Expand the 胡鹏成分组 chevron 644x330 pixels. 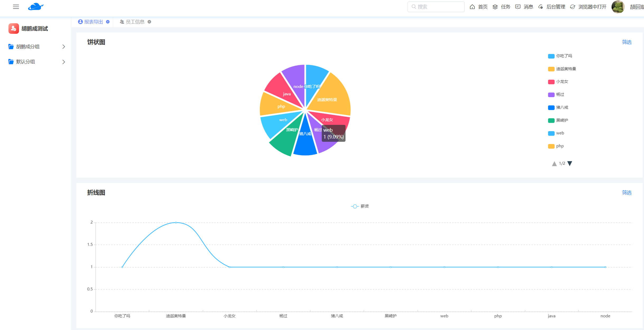pos(64,47)
